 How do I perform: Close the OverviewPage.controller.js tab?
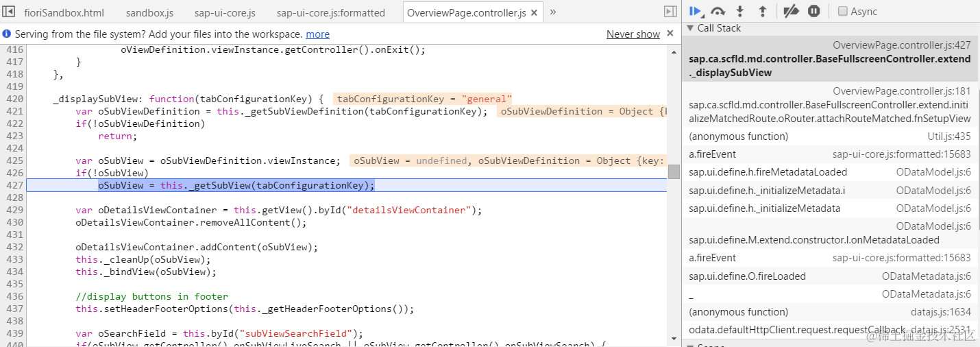click(535, 12)
